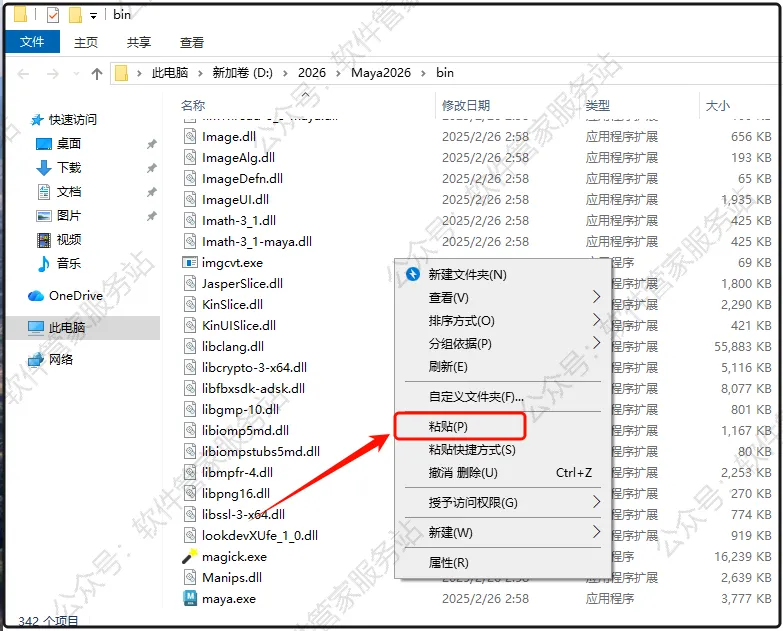Screen dimensions: 783x631
Task: Expand the 授予访问权限(G) submenu arrow
Action: click(596, 502)
